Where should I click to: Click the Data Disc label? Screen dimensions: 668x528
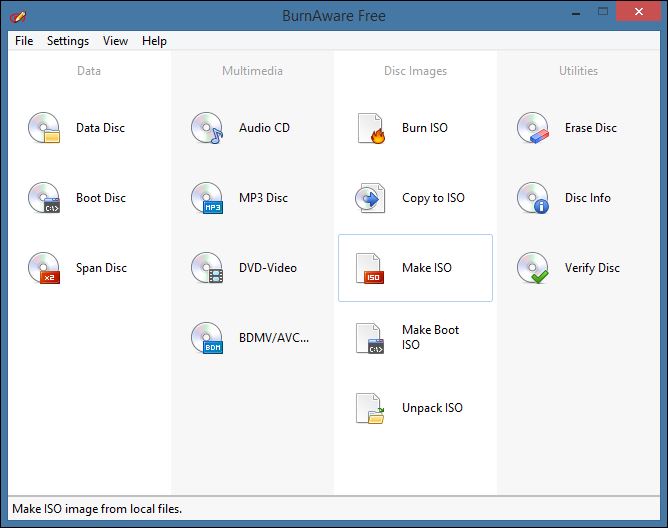[x=101, y=128]
